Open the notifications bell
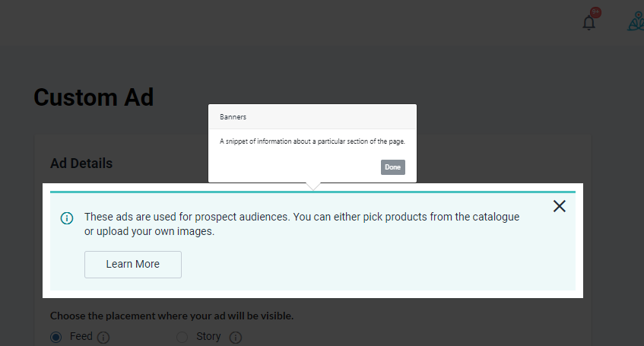 (x=588, y=23)
